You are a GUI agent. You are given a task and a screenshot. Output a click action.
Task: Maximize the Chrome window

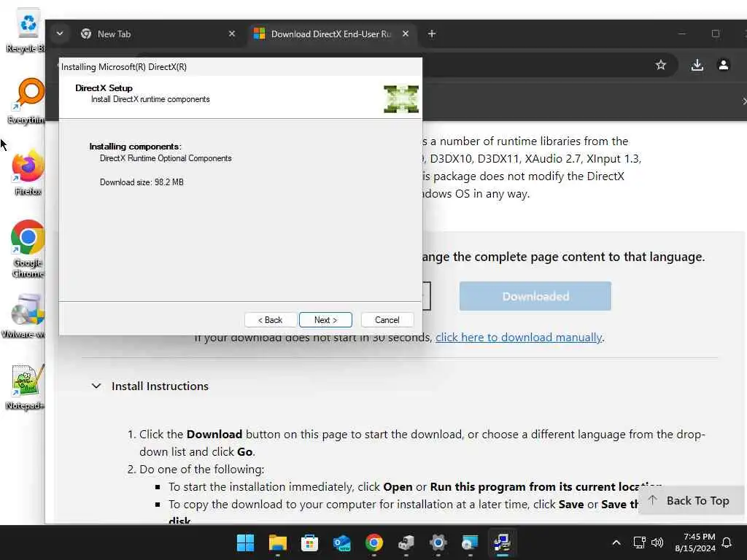pos(715,34)
